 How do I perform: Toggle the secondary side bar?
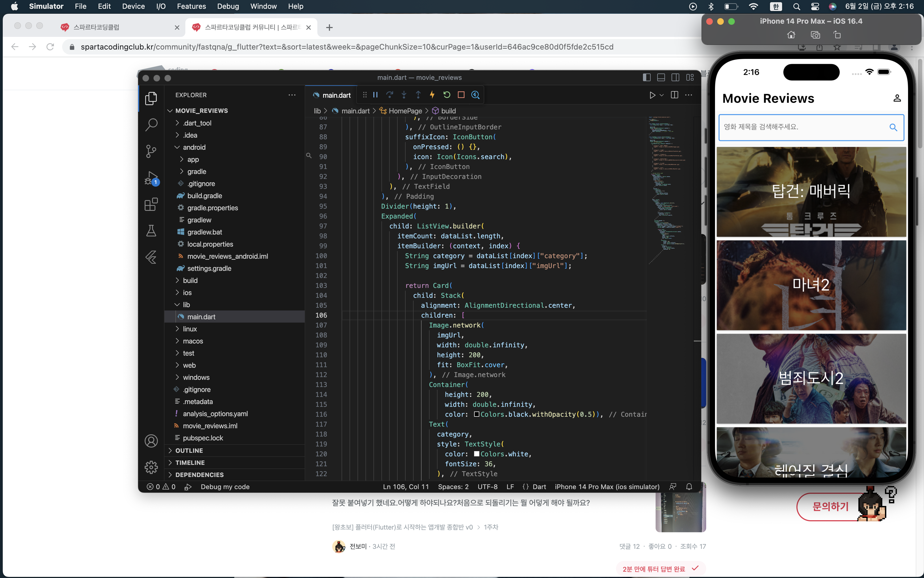(x=675, y=78)
